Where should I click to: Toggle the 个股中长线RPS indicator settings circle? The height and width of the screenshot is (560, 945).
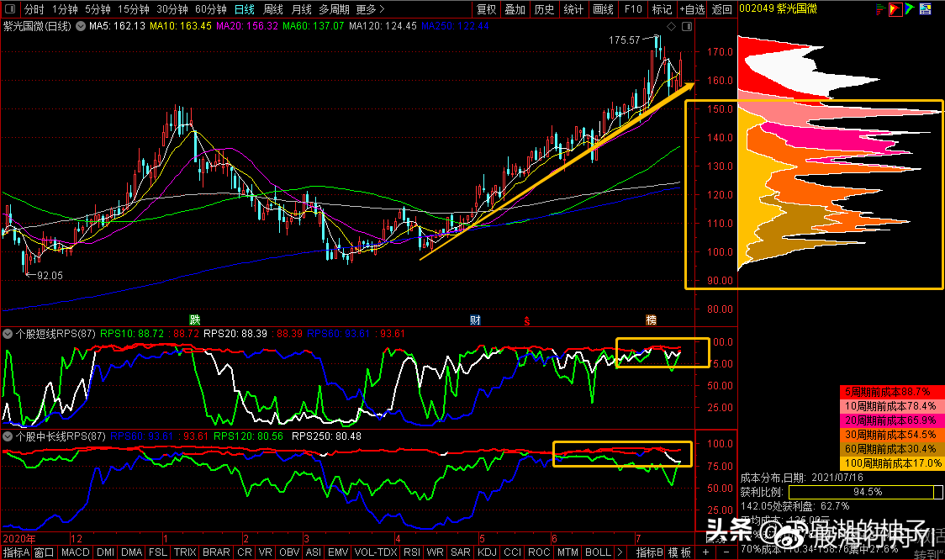8,436
